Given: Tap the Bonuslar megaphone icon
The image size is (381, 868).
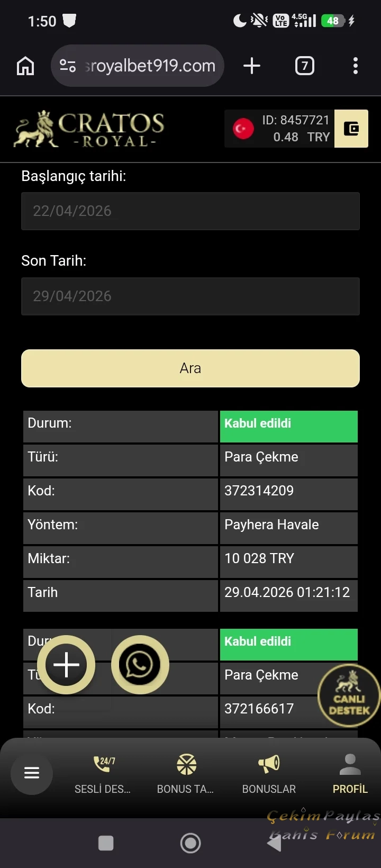Looking at the screenshot, I should coord(269,764).
